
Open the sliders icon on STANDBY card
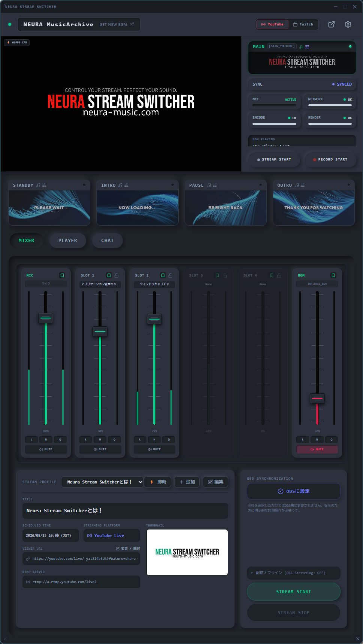[x=44, y=185]
